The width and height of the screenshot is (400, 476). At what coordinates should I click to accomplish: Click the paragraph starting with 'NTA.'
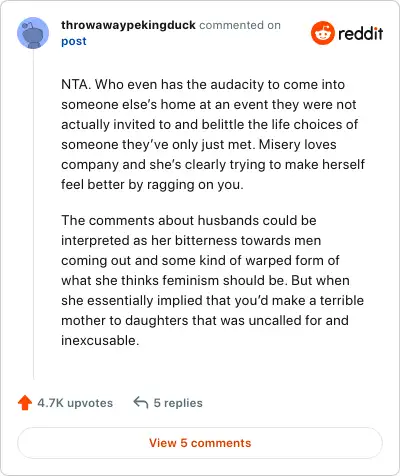coord(213,134)
